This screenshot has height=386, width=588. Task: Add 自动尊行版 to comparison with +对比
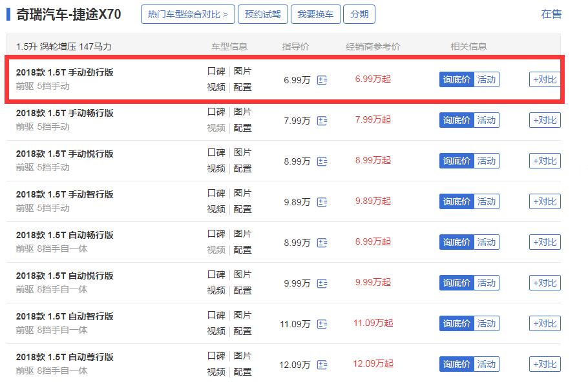click(x=545, y=364)
